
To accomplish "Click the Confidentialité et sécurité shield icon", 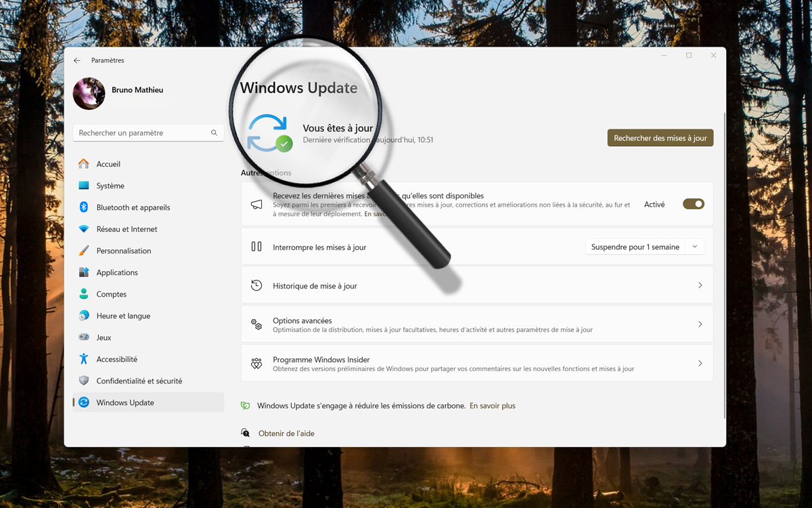I will pyautogui.click(x=83, y=381).
